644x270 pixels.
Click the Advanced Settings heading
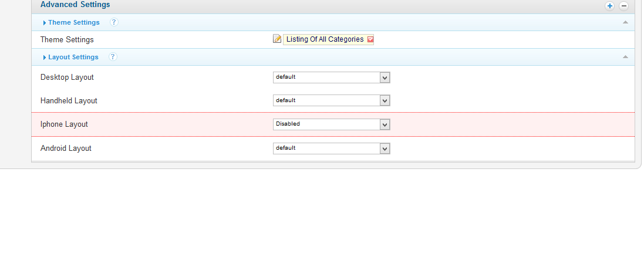click(75, 5)
